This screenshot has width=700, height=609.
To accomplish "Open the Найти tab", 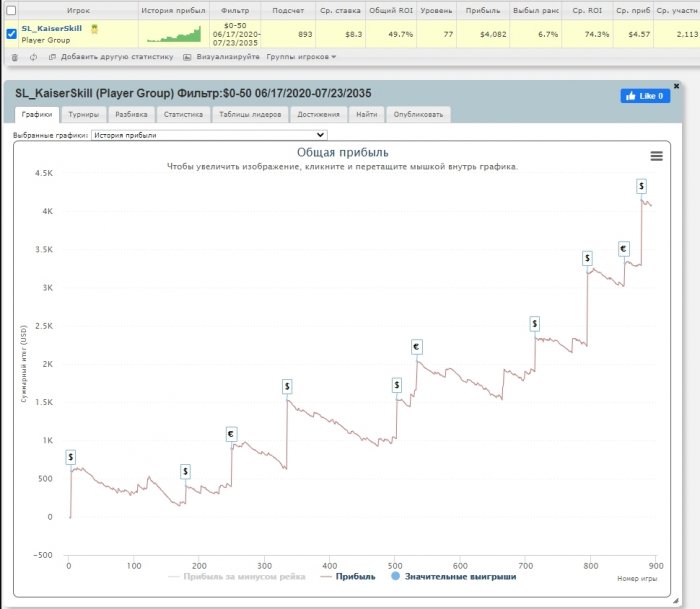I will pos(367,114).
